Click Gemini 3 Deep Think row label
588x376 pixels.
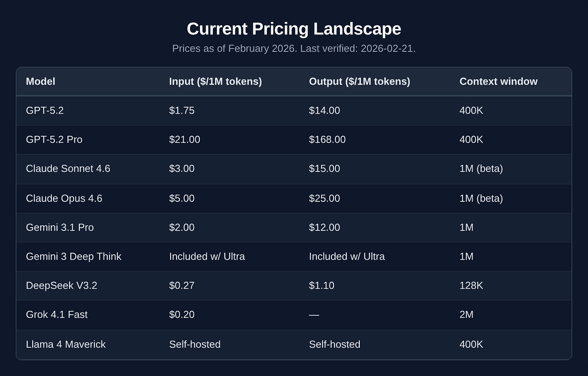pos(73,257)
